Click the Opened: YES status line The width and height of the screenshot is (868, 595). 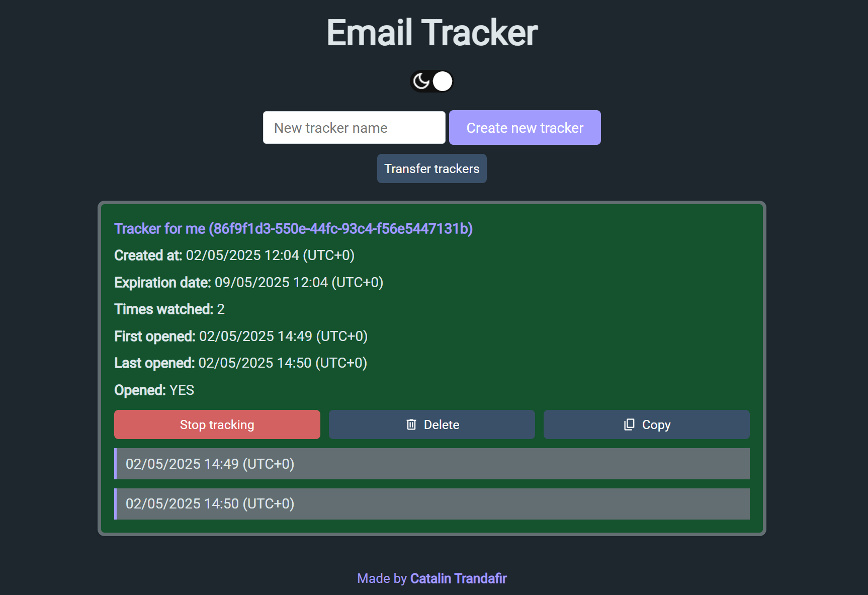click(x=154, y=390)
